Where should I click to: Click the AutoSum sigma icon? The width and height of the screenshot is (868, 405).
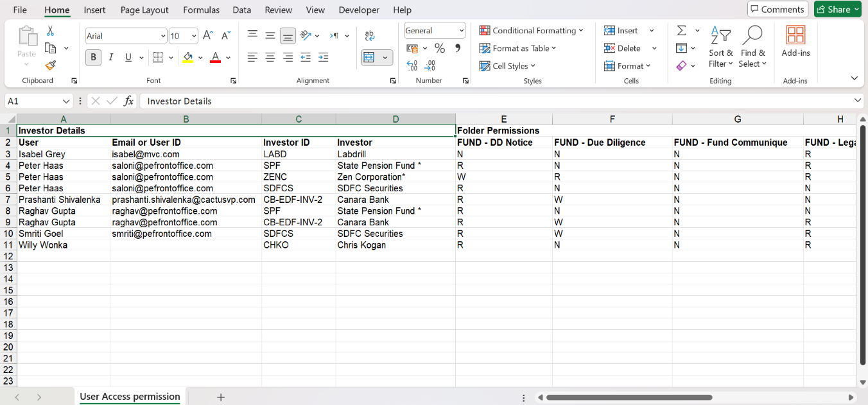[x=681, y=31]
